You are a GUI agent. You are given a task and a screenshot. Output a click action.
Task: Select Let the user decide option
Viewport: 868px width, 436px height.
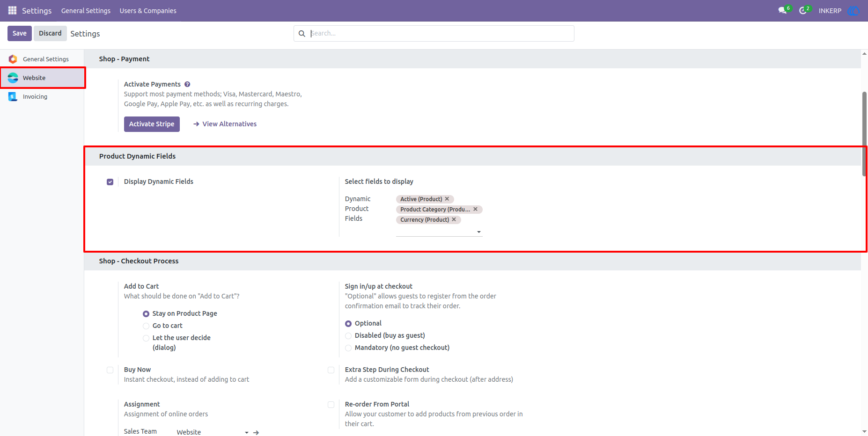click(146, 338)
